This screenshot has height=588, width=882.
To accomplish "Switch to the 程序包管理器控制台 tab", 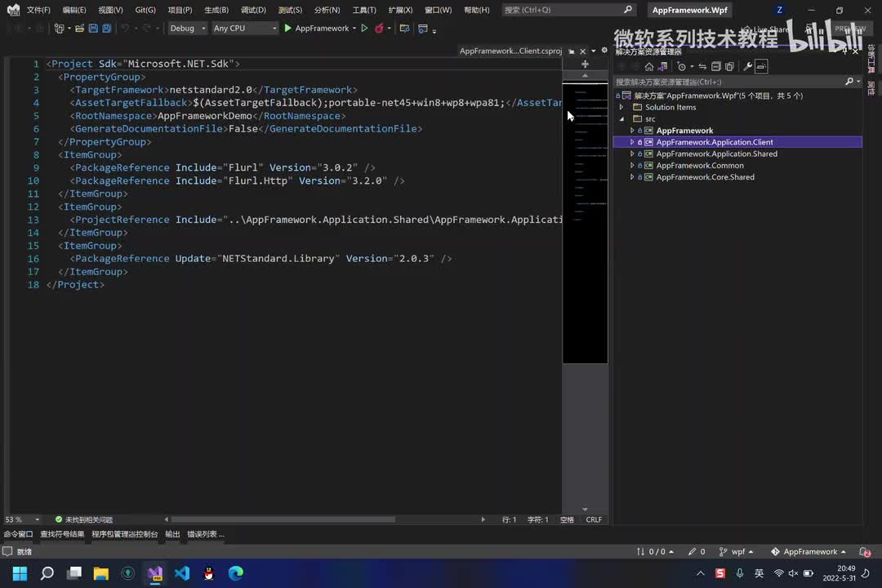I will [124, 534].
